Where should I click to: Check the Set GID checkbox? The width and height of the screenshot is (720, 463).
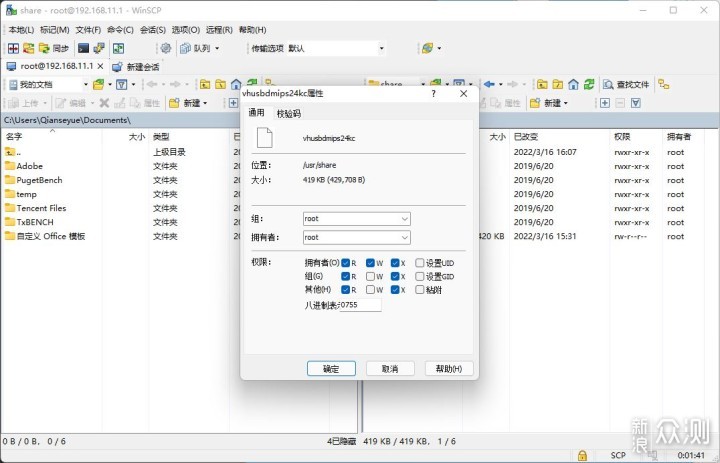coord(419,277)
